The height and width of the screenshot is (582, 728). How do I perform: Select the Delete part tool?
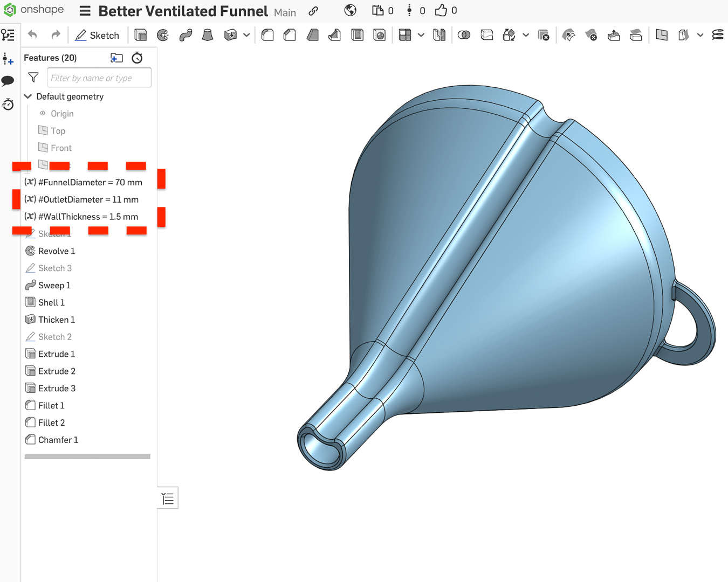544,35
